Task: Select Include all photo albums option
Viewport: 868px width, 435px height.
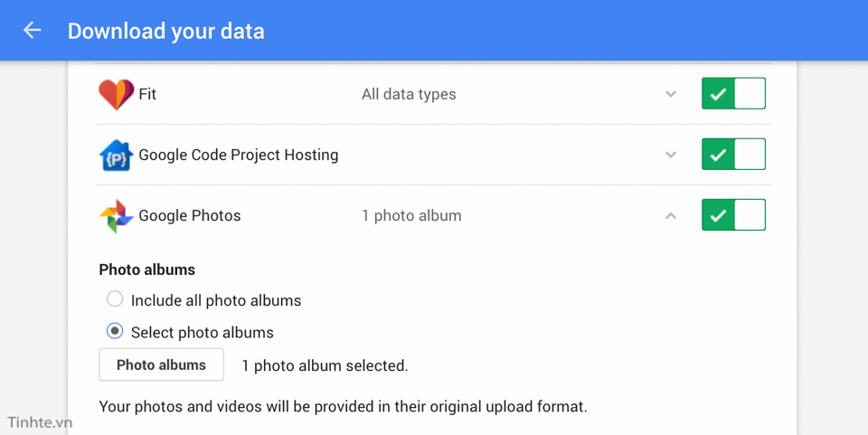Action: coord(115,299)
